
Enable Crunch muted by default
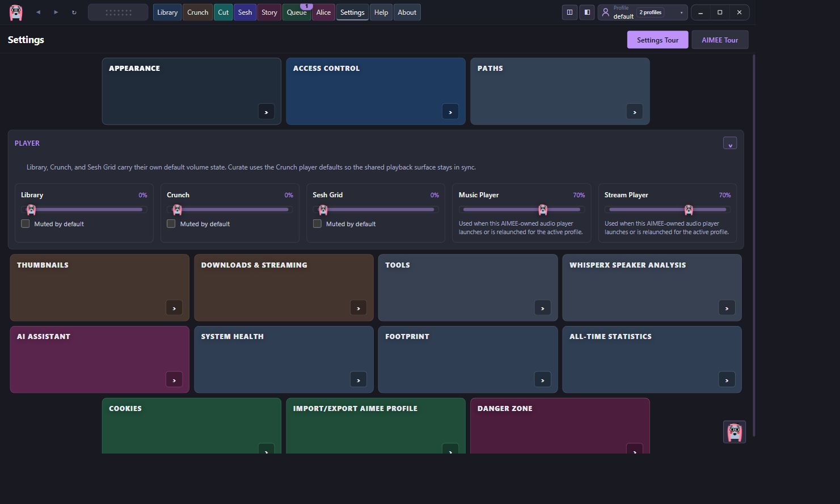171,224
